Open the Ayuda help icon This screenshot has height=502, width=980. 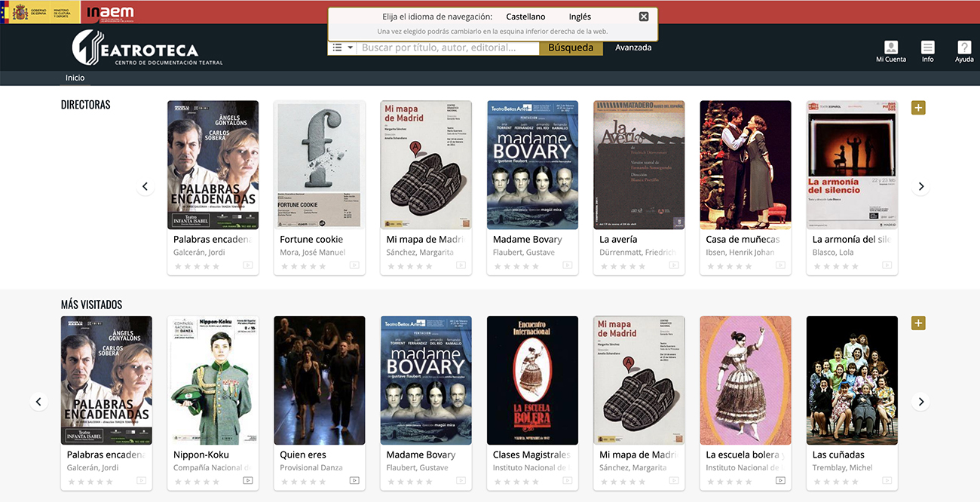click(963, 51)
